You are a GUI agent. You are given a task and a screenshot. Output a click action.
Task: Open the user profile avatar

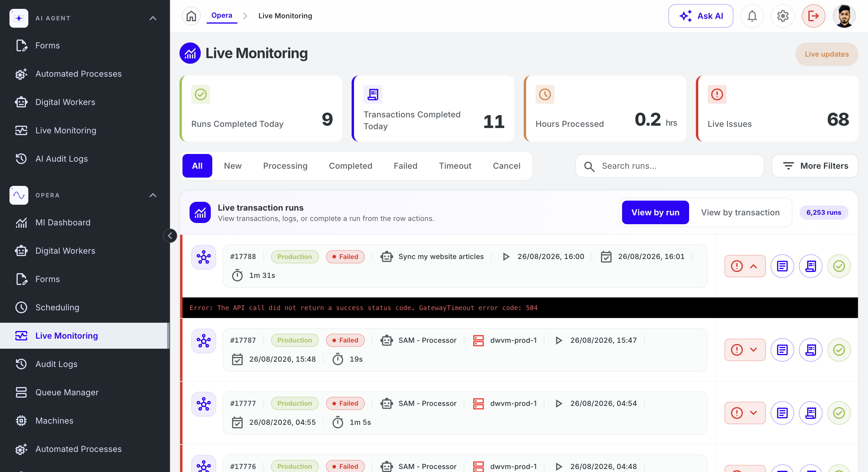[844, 16]
